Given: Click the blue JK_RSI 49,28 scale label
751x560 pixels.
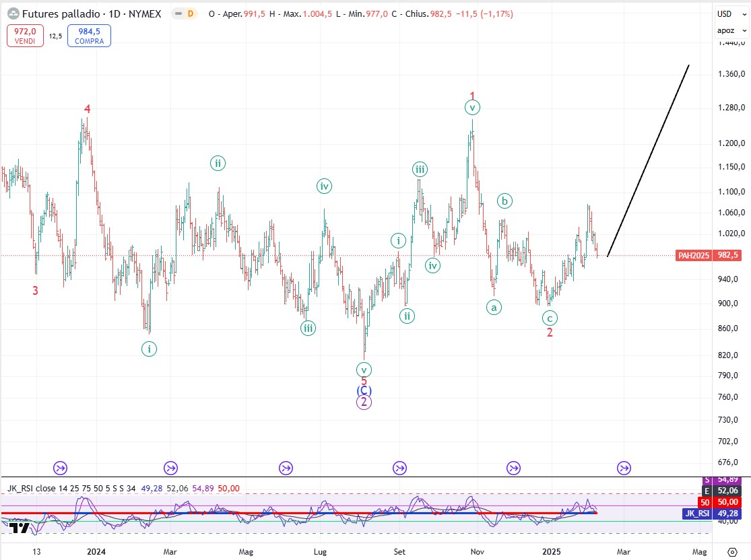Looking at the screenshot, I should 712,514.
